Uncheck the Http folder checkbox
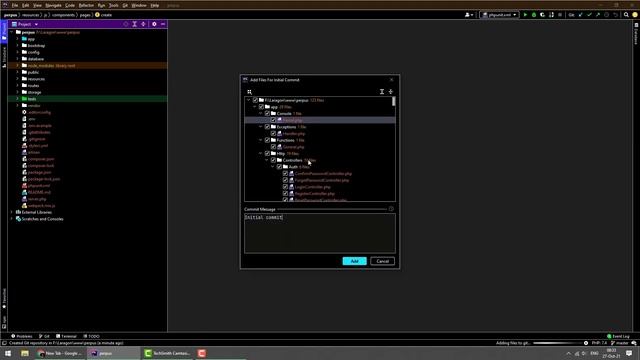640x360 pixels. pyautogui.click(x=267, y=153)
